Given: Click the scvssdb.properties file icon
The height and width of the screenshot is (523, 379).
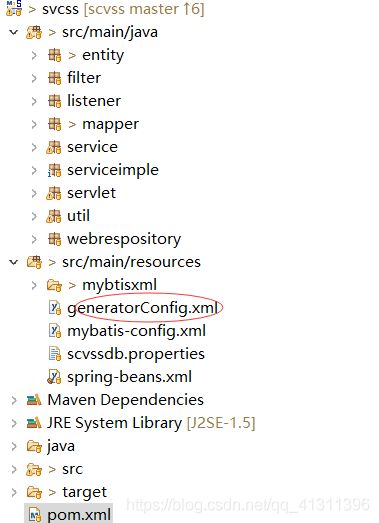Looking at the screenshot, I should [x=55, y=354].
